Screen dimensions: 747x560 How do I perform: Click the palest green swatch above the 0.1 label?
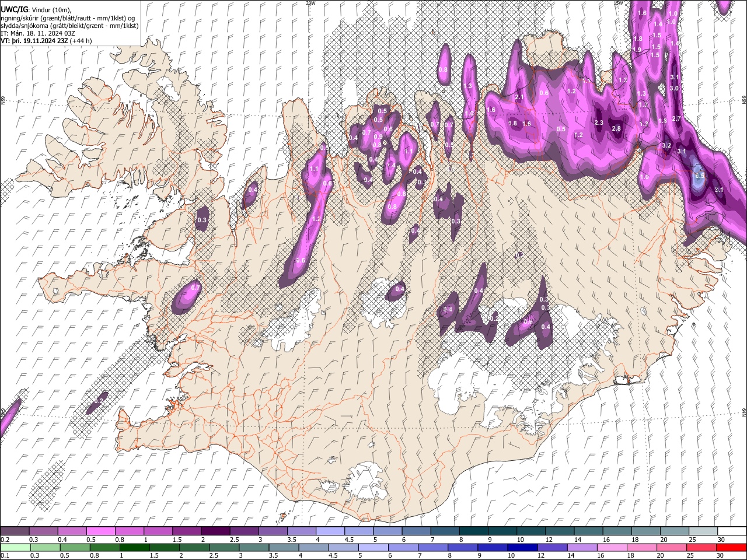click(x=15, y=547)
